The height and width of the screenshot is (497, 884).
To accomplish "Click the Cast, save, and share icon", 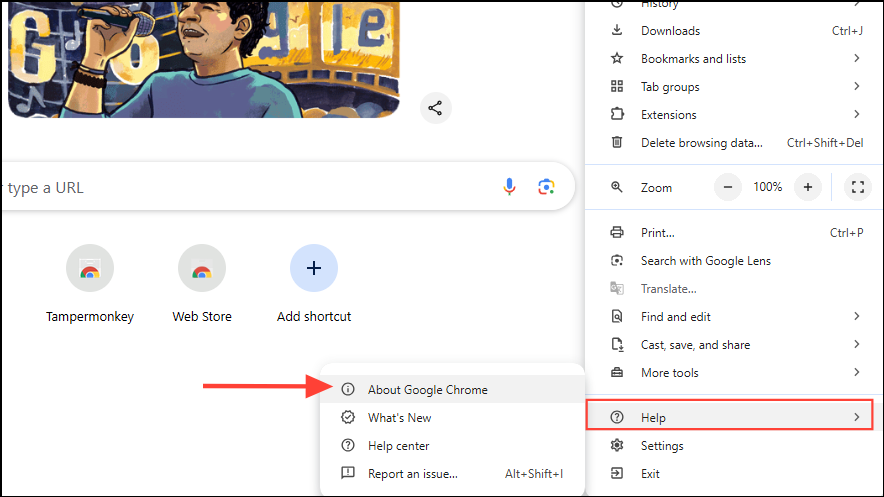I will 617,344.
